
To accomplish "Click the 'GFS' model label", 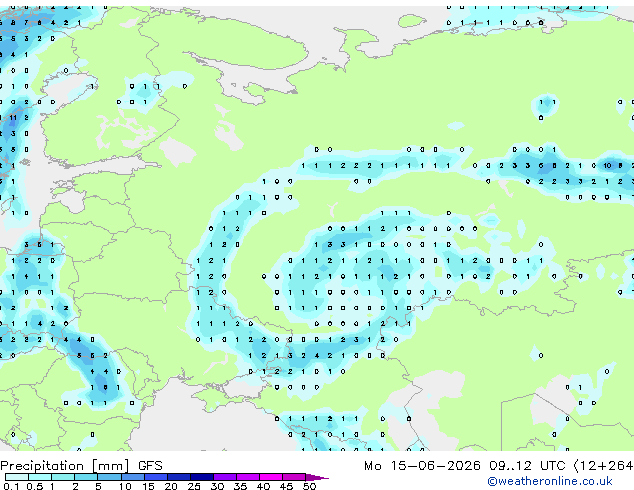I will pos(150,466).
